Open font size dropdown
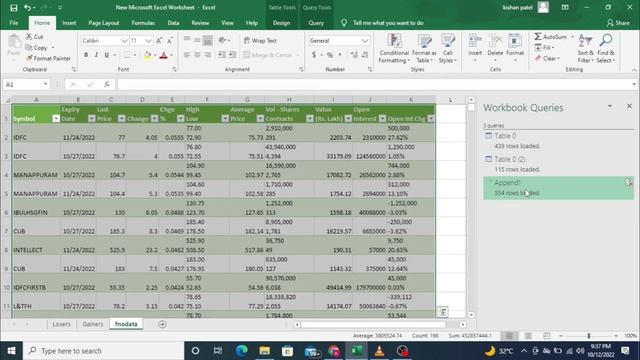640x360 pixels. point(148,40)
